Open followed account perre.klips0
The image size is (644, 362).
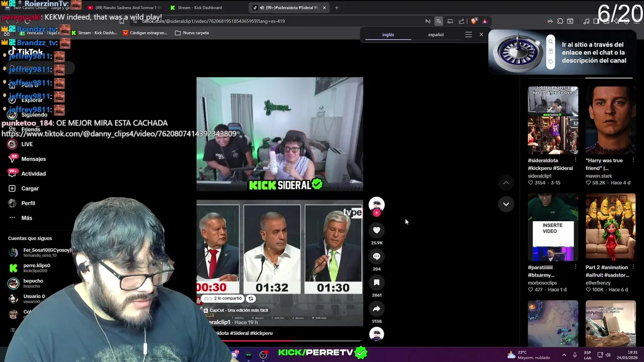(x=30, y=268)
